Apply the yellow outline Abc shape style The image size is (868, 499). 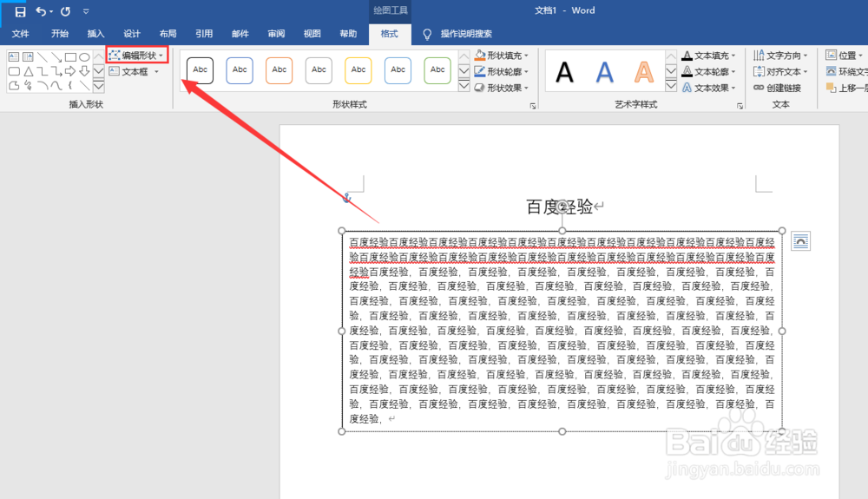pos(358,70)
